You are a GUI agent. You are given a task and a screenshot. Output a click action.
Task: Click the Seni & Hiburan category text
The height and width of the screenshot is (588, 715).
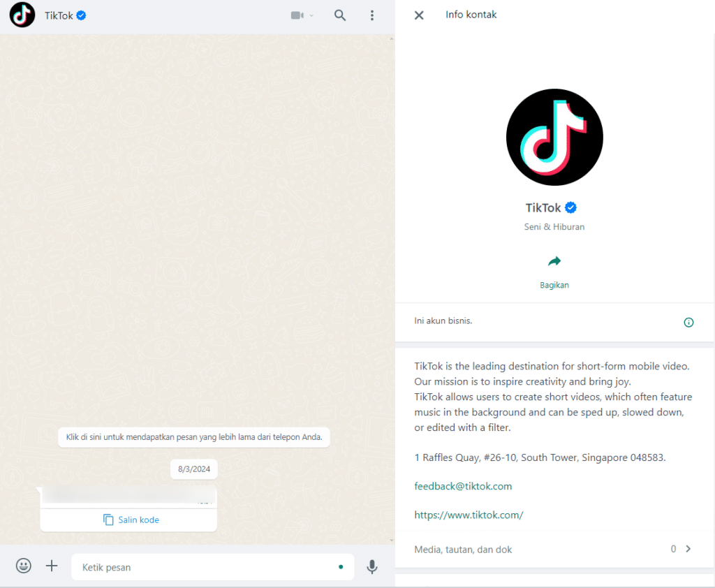[554, 227]
